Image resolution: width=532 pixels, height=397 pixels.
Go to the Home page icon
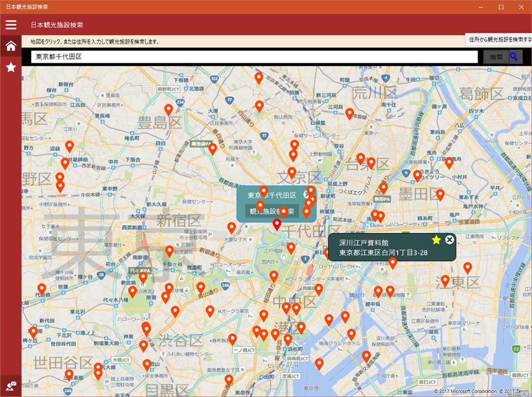click(x=11, y=46)
